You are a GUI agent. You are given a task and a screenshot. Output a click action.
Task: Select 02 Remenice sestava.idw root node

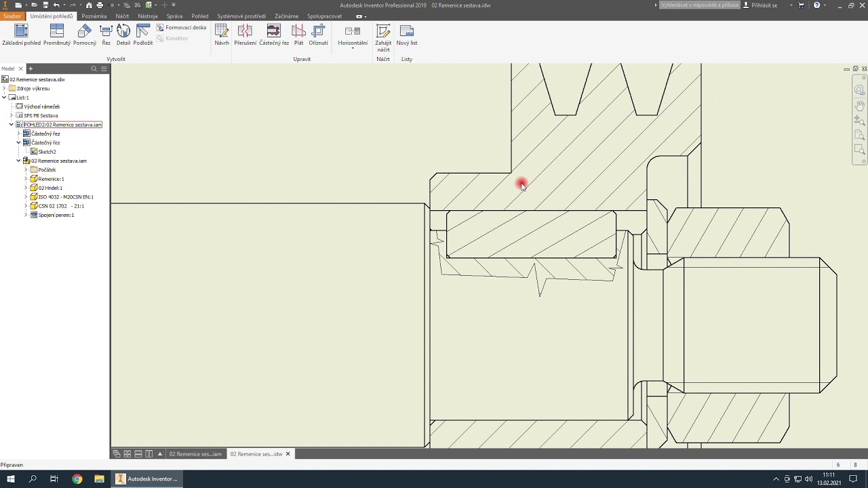pyautogui.click(x=37, y=79)
